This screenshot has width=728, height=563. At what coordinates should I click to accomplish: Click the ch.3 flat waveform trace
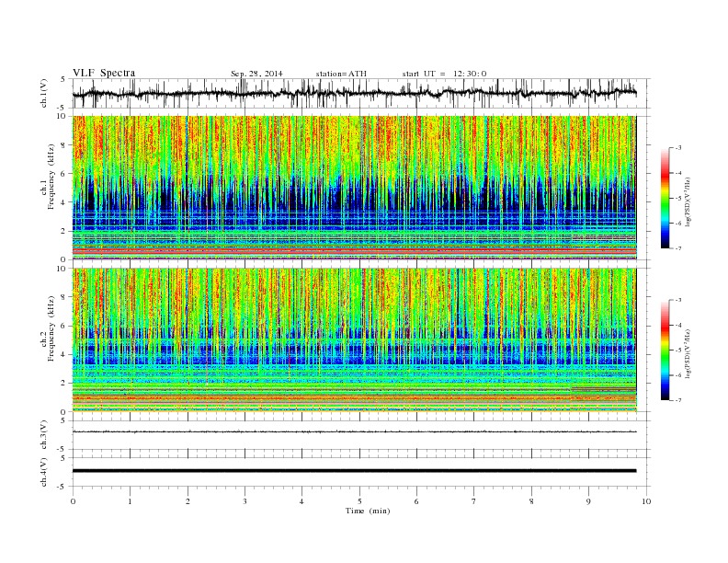coord(355,432)
